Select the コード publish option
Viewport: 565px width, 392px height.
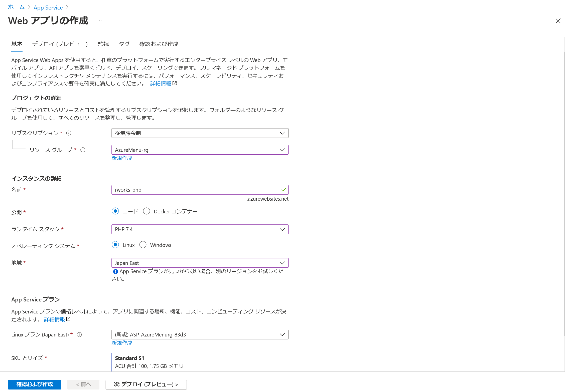tap(115, 211)
